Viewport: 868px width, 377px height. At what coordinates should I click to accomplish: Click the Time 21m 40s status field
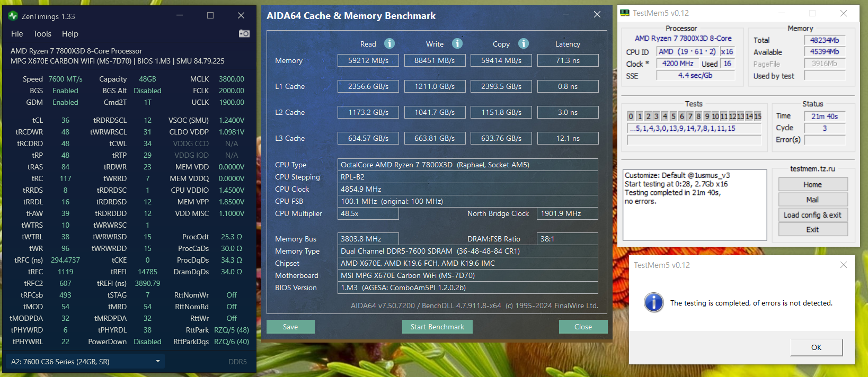point(825,116)
